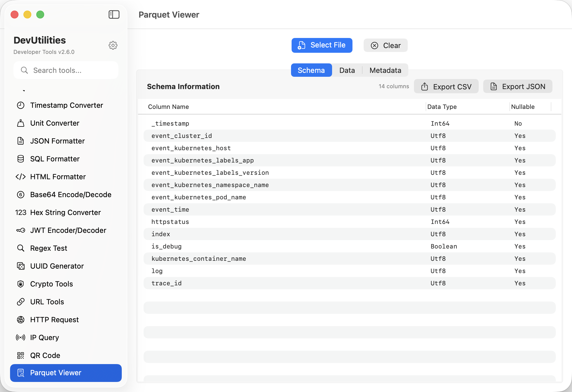Image resolution: width=572 pixels, height=392 pixels.
Task: Select the QR Code tool
Action: [45, 355]
